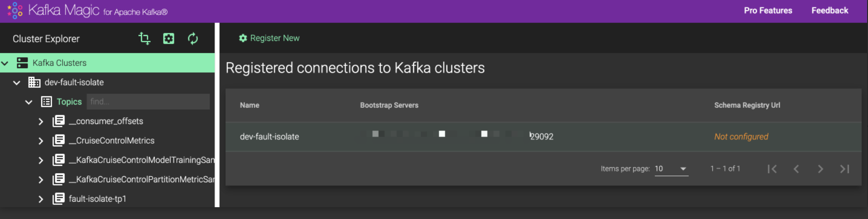Image resolution: width=868 pixels, height=219 pixels.
Task: Click the Topics list icon
Action: [46, 102]
